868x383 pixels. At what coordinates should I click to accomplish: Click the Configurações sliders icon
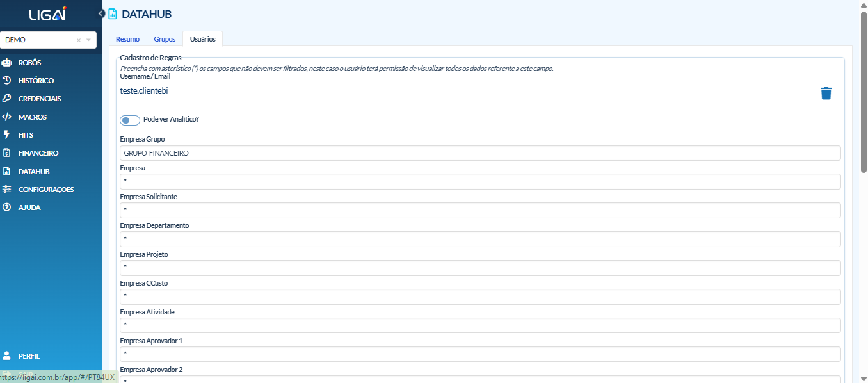pyautogui.click(x=7, y=190)
